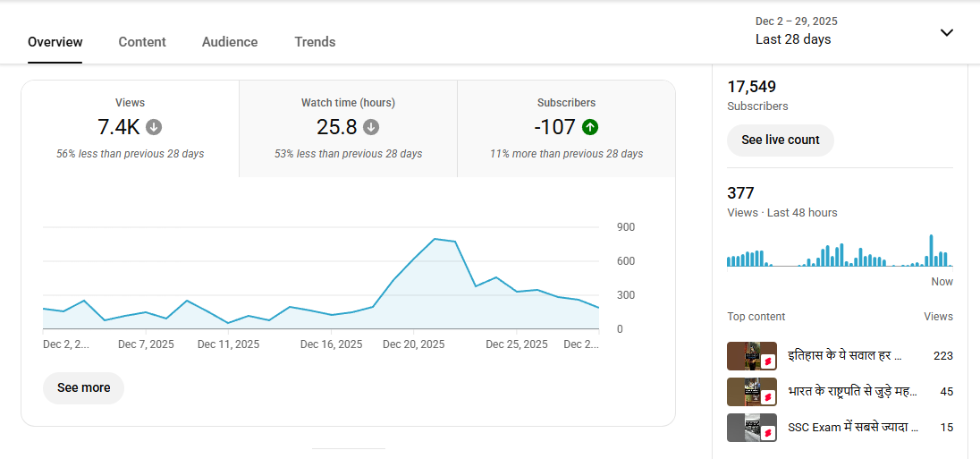This screenshot has width=980, height=459.
Task: Click the See live count button
Action: (x=781, y=140)
